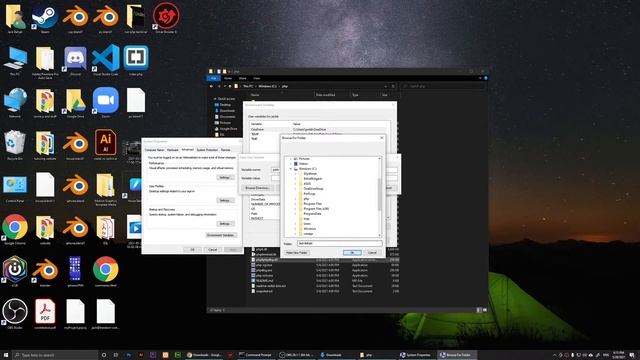Click the Folder name field in Browse dialog
Image resolution: width=640 pixels, height=360 pixels.
point(339,243)
